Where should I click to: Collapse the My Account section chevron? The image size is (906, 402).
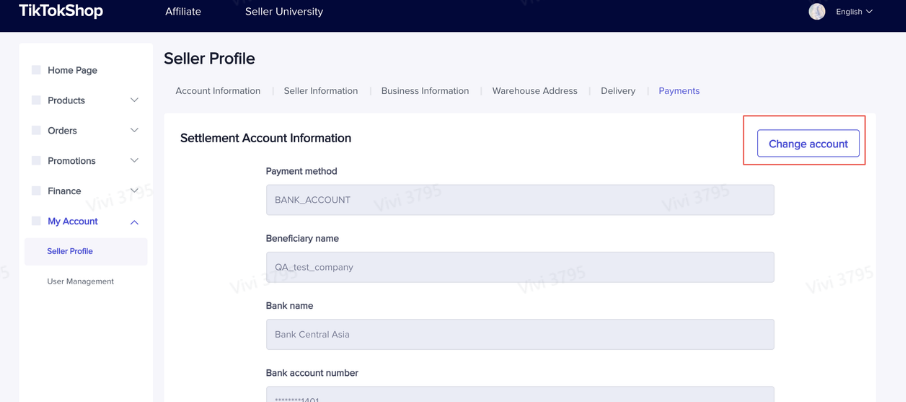[134, 221]
